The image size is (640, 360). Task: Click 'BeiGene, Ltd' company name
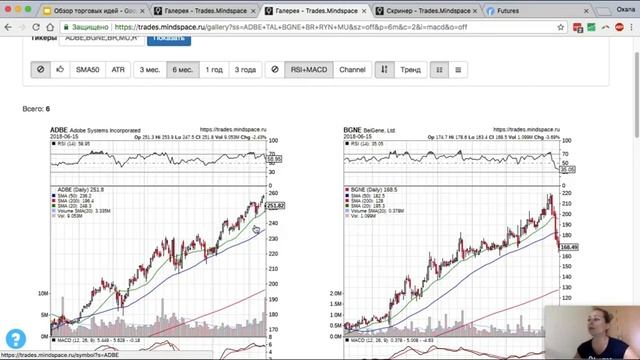click(379, 131)
